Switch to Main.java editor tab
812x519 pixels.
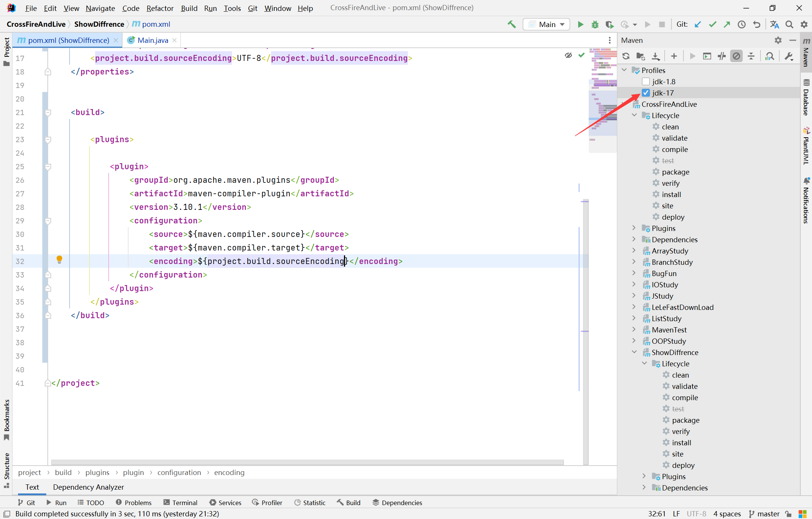pyautogui.click(x=153, y=40)
